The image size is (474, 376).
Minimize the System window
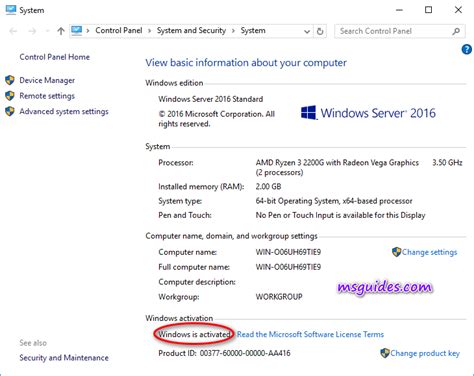399,10
